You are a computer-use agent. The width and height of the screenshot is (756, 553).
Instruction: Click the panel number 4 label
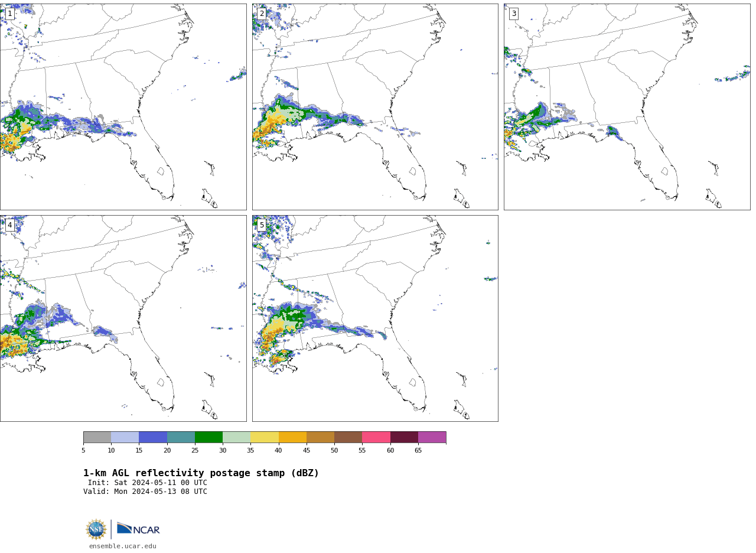[x=9, y=225]
